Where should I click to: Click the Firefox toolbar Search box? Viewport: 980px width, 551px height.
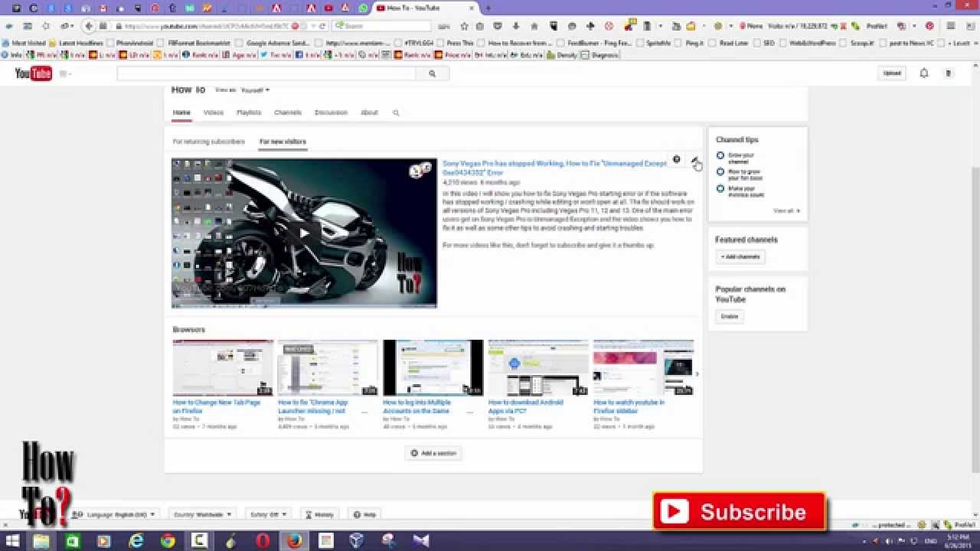click(x=383, y=26)
